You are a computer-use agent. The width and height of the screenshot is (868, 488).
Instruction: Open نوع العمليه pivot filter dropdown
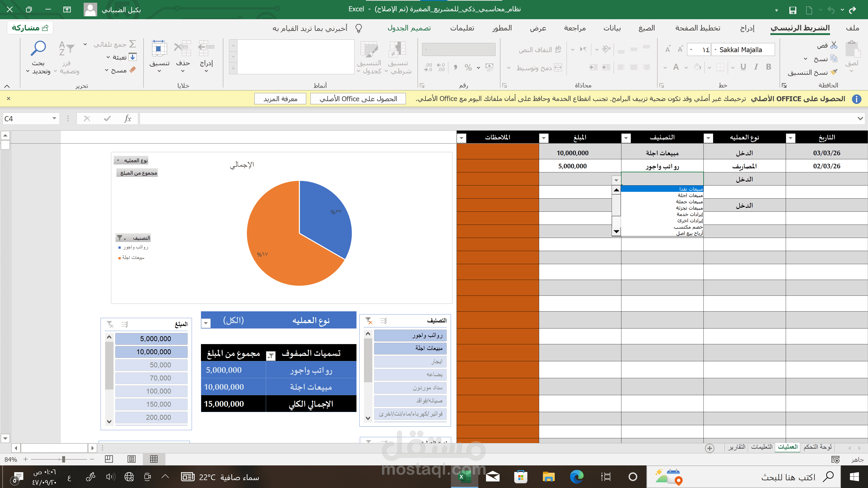coord(206,323)
